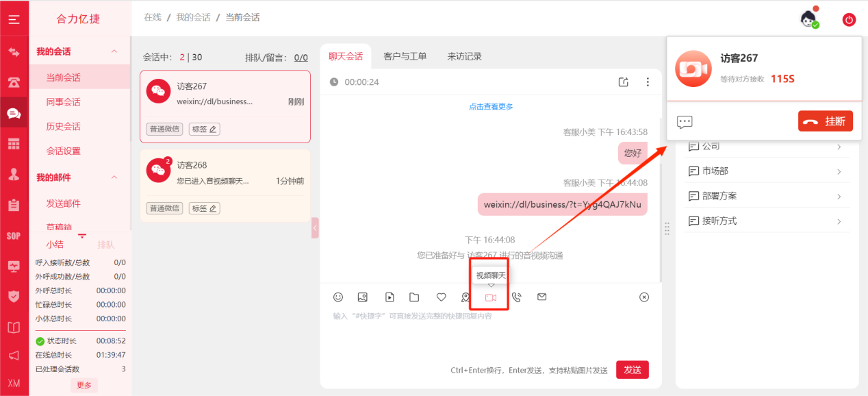
Task: Send the message with 发送 button
Action: tap(633, 369)
